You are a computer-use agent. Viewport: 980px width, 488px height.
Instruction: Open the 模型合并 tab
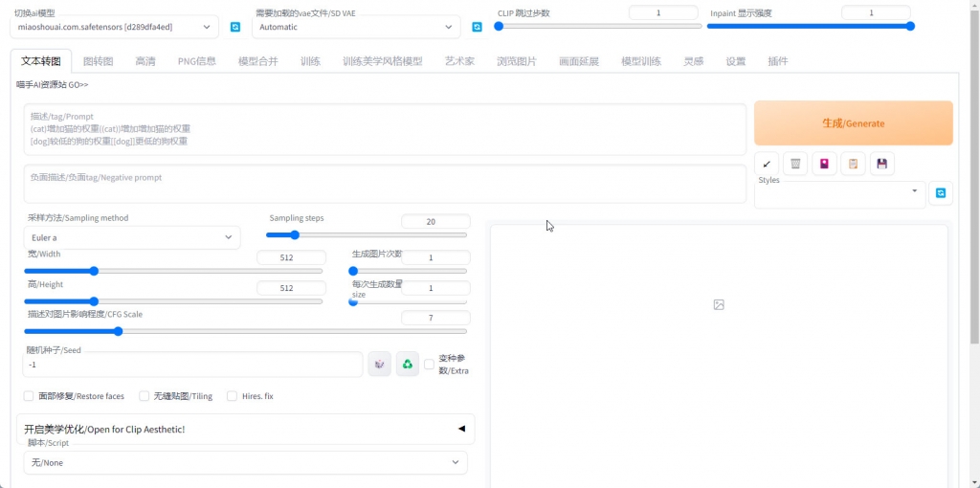click(258, 61)
